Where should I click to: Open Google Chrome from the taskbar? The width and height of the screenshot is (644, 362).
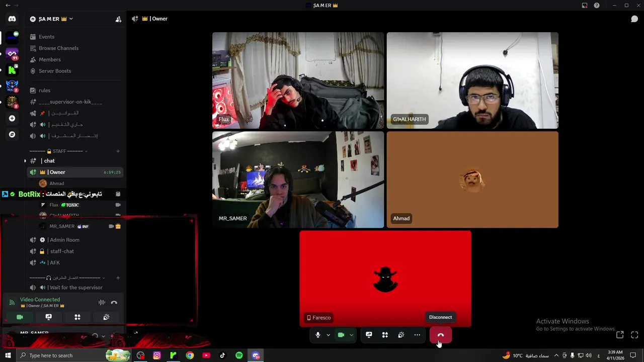click(x=190, y=355)
